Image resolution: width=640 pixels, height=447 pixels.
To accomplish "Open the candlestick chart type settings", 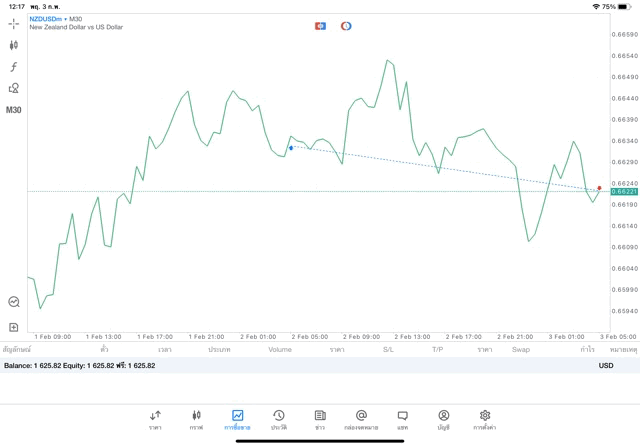I will [x=14, y=45].
